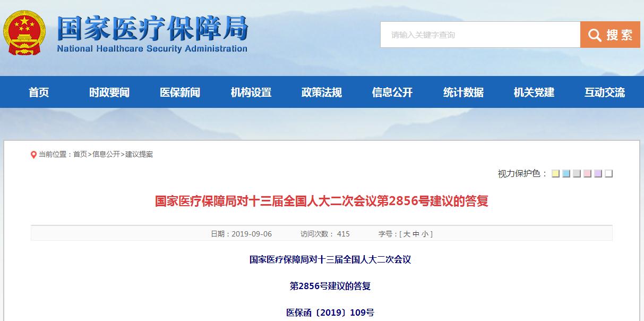
Task: Open the 互动交流 navigation menu
Action: 605,91
